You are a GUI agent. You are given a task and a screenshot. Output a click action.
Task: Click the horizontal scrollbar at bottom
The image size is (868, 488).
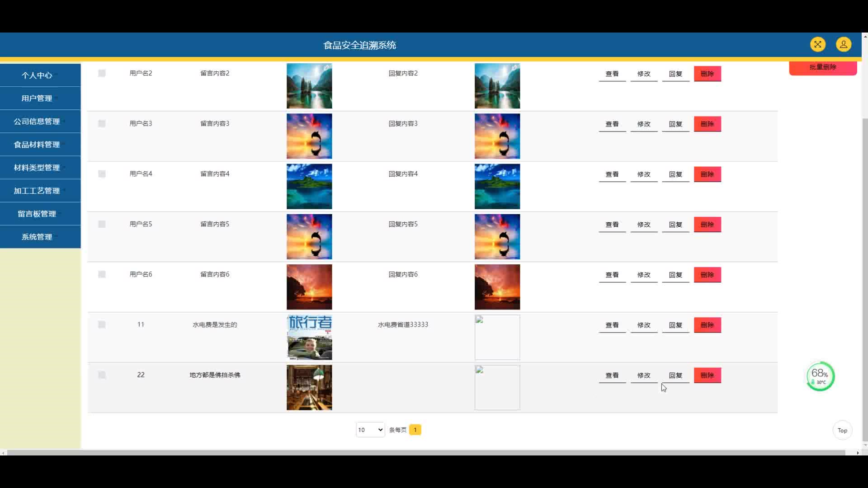[425, 453]
